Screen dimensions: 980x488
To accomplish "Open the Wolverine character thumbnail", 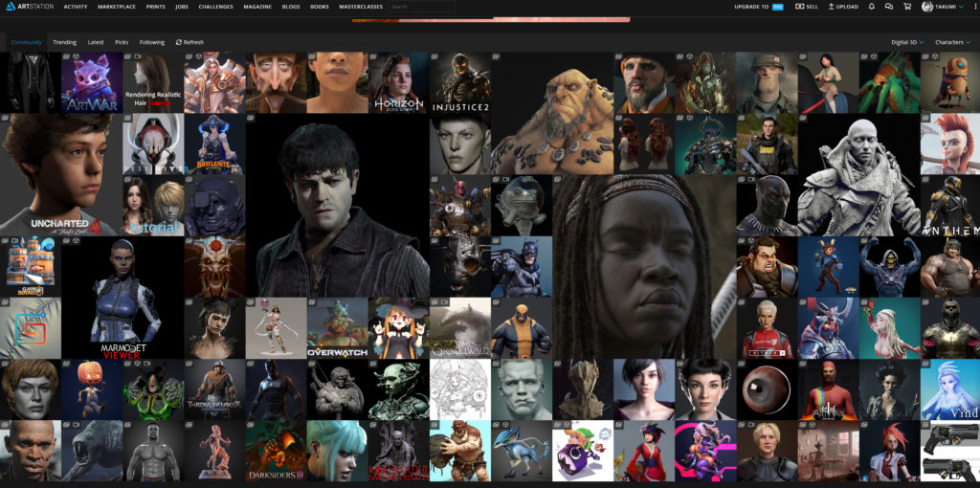I will coord(522,327).
